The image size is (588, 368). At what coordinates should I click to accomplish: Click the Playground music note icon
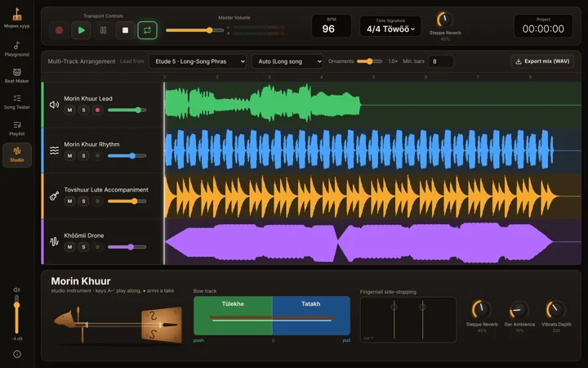pos(17,46)
